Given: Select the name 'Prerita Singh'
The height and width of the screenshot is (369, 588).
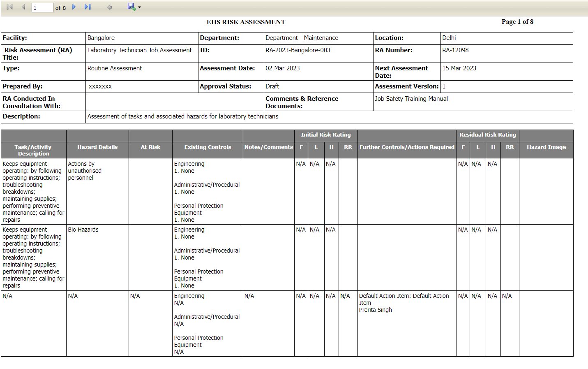Looking at the screenshot, I should pyautogui.click(x=376, y=310).
